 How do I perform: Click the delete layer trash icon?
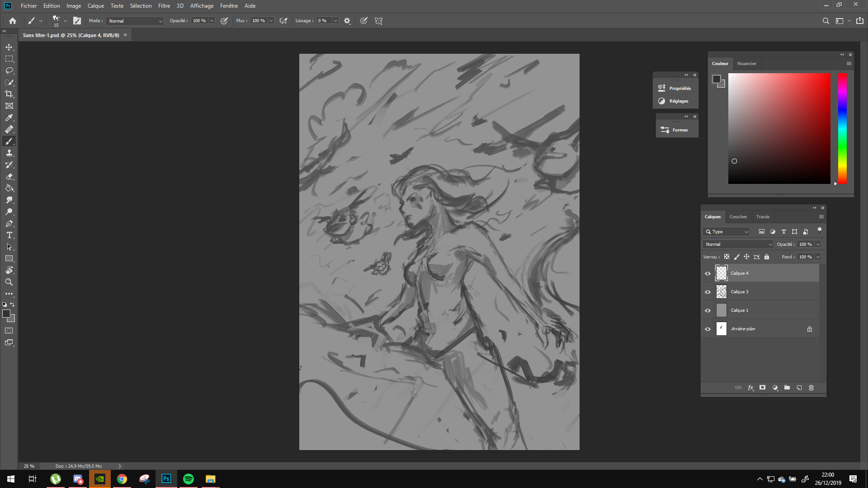811,388
